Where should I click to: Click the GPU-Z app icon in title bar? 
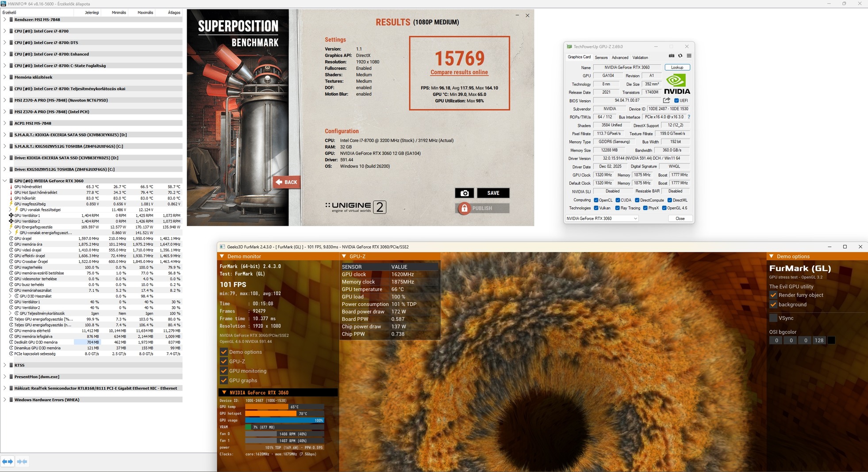pyautogui.click(x=569, y=46)
